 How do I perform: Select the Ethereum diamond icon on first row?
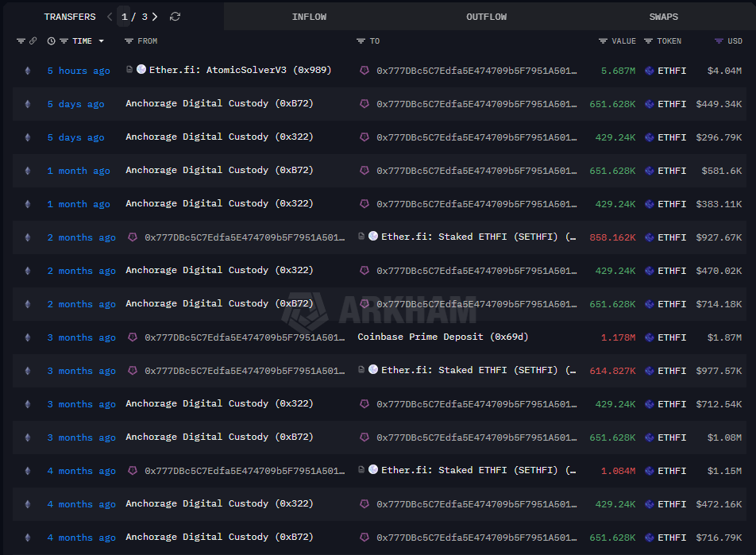pyautogui.click(x=27, y=70)
